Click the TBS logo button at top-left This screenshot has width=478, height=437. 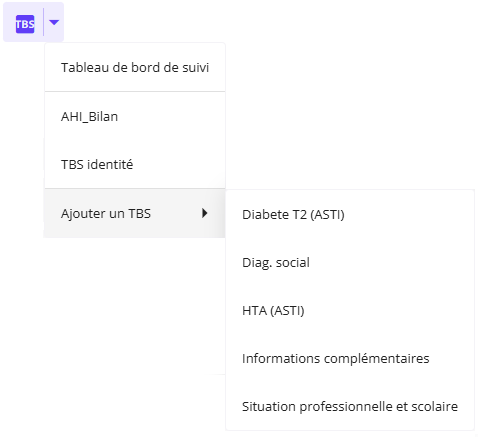click(25, 24)
